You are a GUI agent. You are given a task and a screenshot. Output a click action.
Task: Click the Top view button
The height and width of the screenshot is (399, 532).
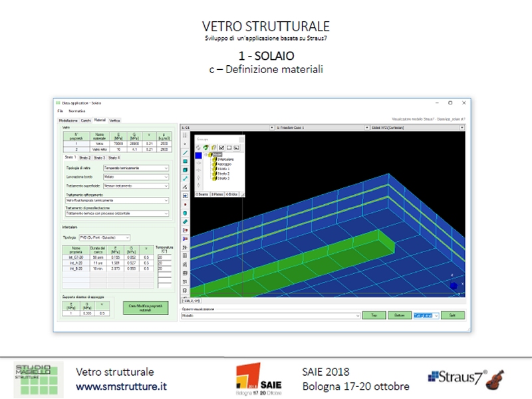point(374,316)
